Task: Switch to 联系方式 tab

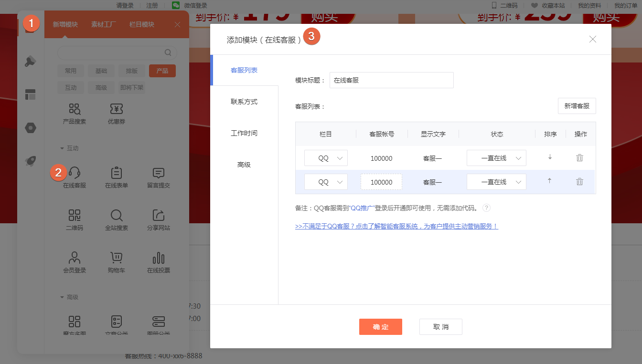Action: click(244, 102)
